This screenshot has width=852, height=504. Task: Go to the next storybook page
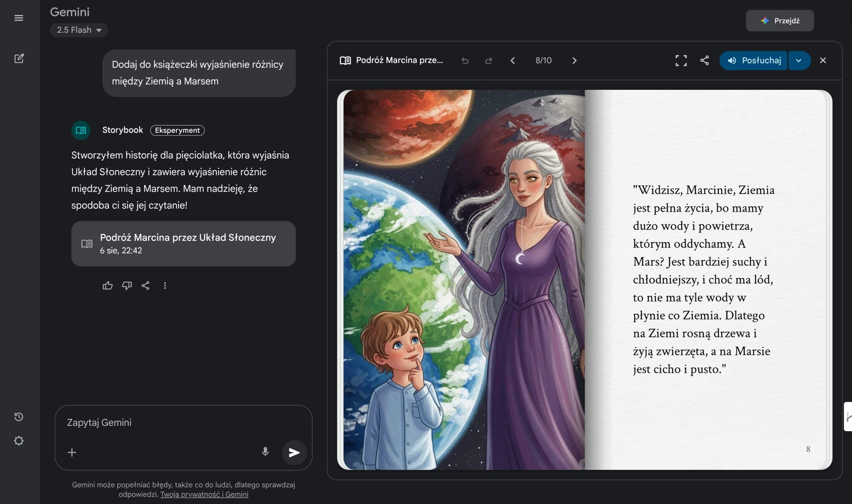coord(574,61)
